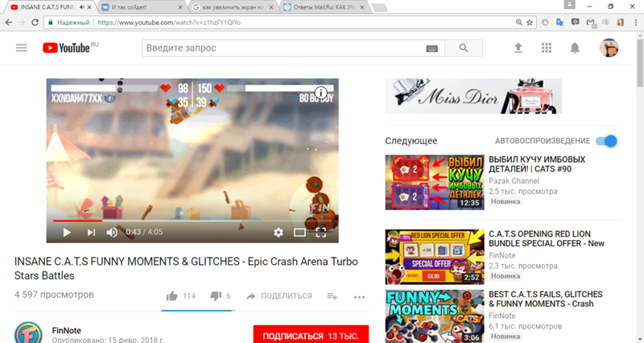Toggle the autoplay switch
Viewport: 644px width, 343px height.
coord(606,141)
